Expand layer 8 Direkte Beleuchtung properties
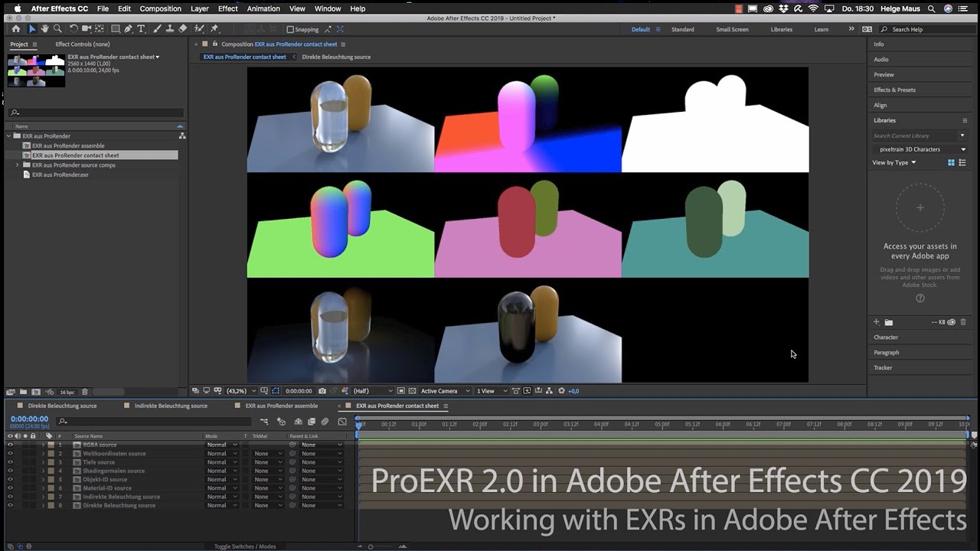 click(x=43, y=505)
